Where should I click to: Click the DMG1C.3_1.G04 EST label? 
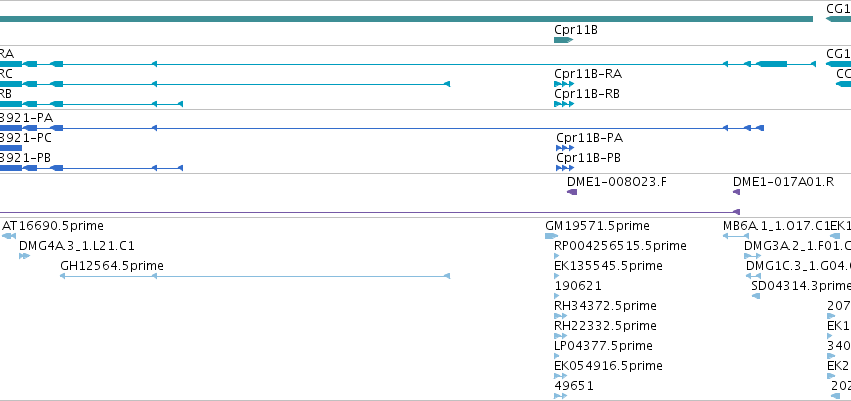[x=798, y=266]
